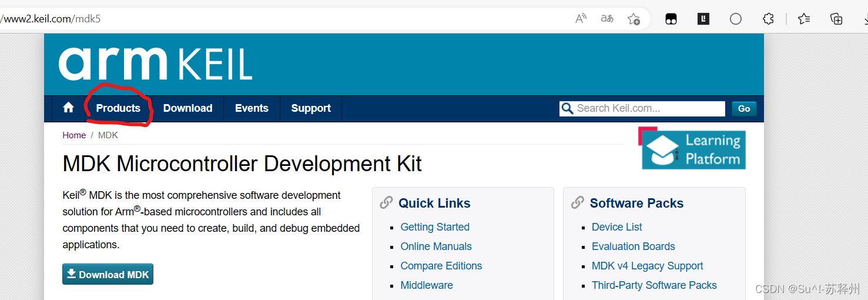Screen dimensions: 868x300
Task: Open the translate page icon
Action: tap(607, 19)
